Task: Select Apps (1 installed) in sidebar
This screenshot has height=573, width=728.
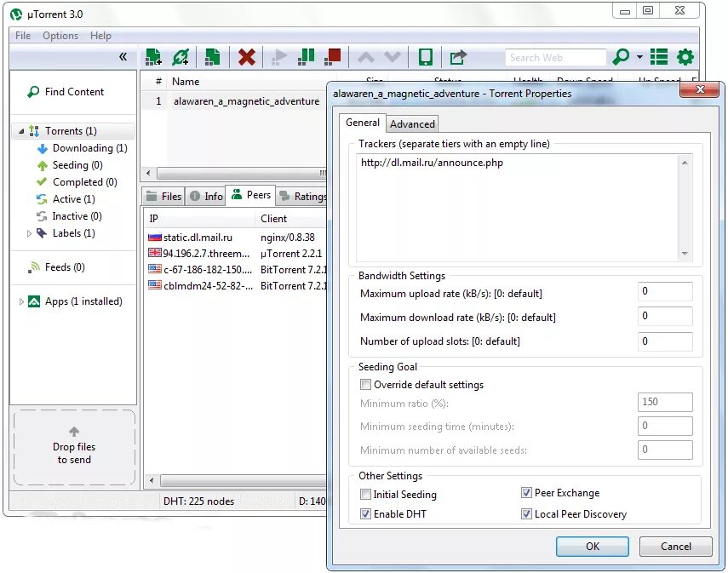Action: point(75,301)
